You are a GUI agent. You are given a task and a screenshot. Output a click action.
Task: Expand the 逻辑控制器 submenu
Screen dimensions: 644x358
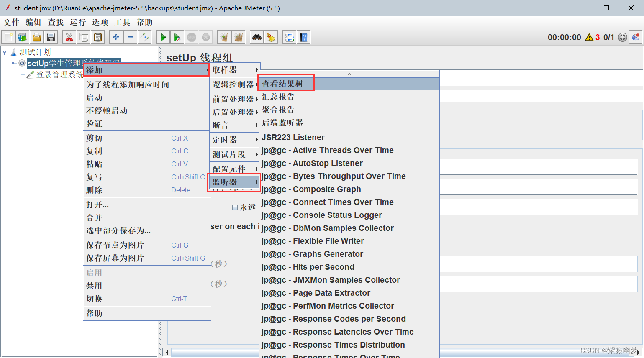coord(235,84)
